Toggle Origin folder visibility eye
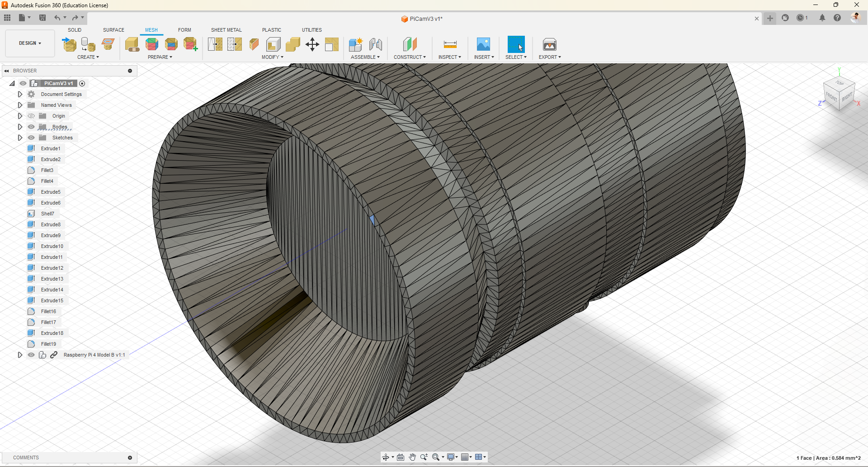This screenshot has width=868, height=467. (31, 116)
